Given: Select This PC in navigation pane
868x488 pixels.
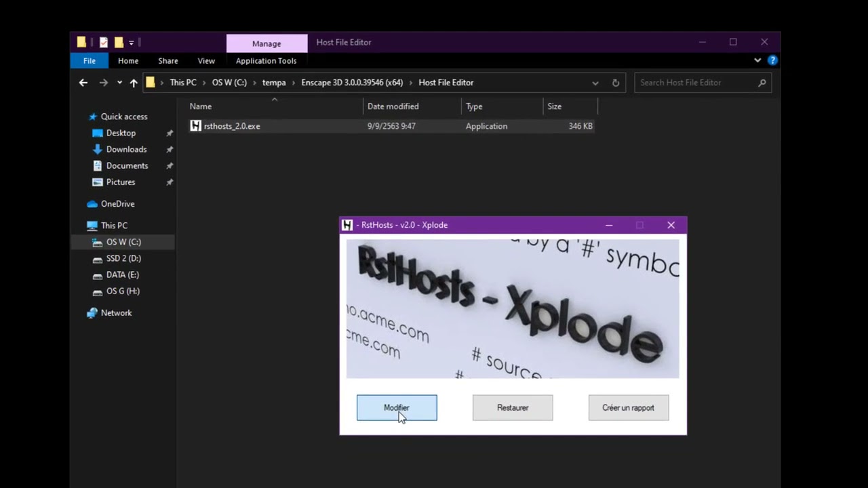Looking at the screenshot, I should [x=114, y=226].
